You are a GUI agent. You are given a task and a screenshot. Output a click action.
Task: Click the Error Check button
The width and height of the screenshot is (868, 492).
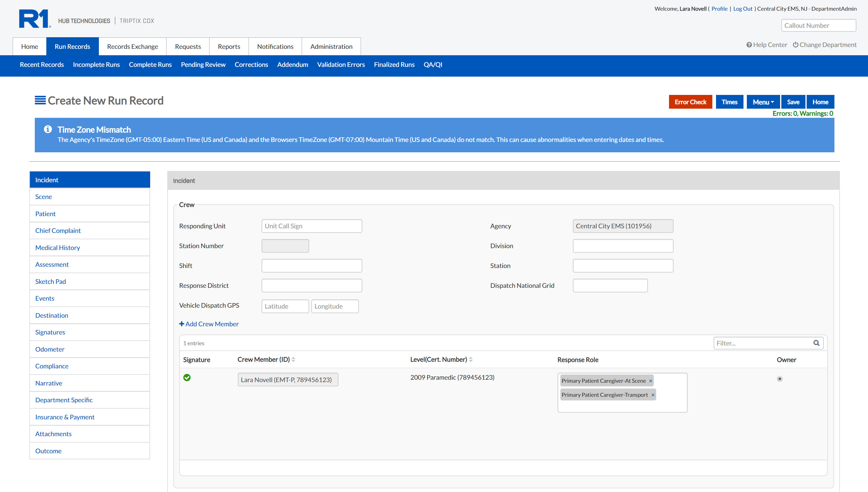(x=690, y=102)
